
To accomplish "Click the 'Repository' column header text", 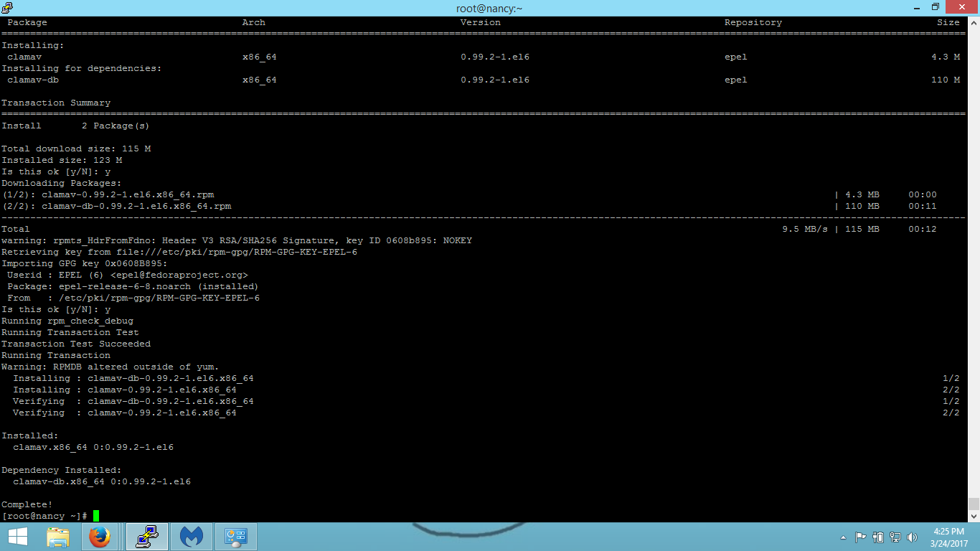I will click(753, 22).
